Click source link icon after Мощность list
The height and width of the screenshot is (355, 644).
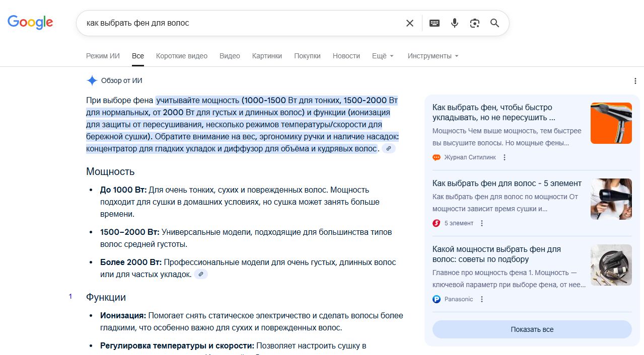[x=201, y=275]
